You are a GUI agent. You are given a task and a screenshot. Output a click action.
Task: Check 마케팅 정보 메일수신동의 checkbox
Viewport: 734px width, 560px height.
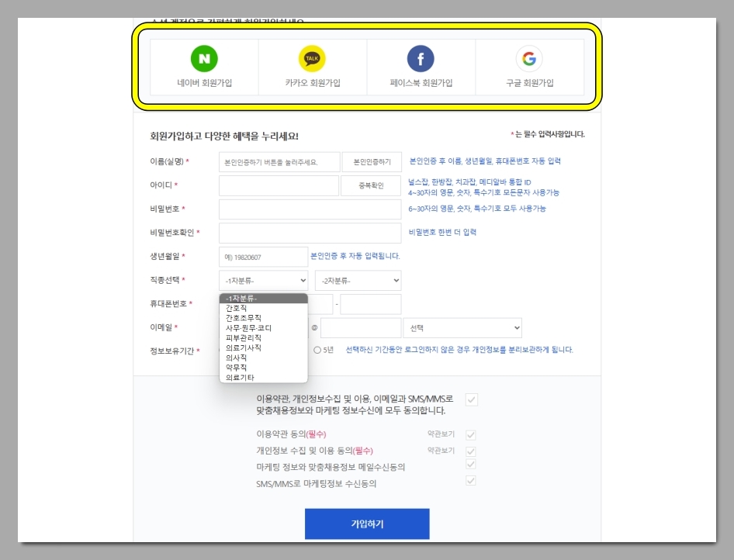471,464
